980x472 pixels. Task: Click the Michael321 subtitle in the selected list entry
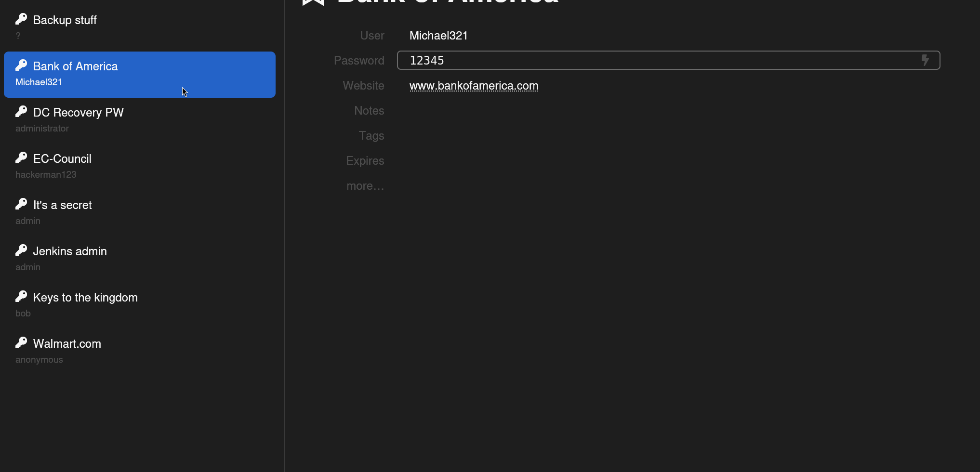coord(39,82)
